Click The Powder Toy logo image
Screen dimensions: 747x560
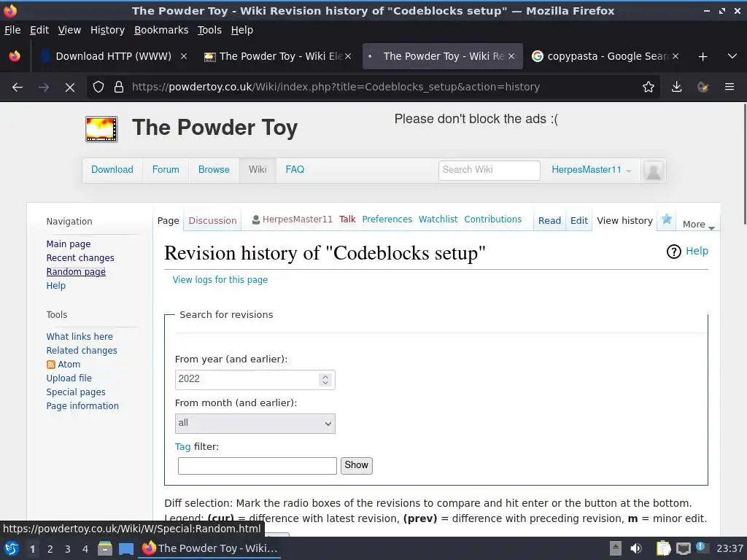point(101,129)
